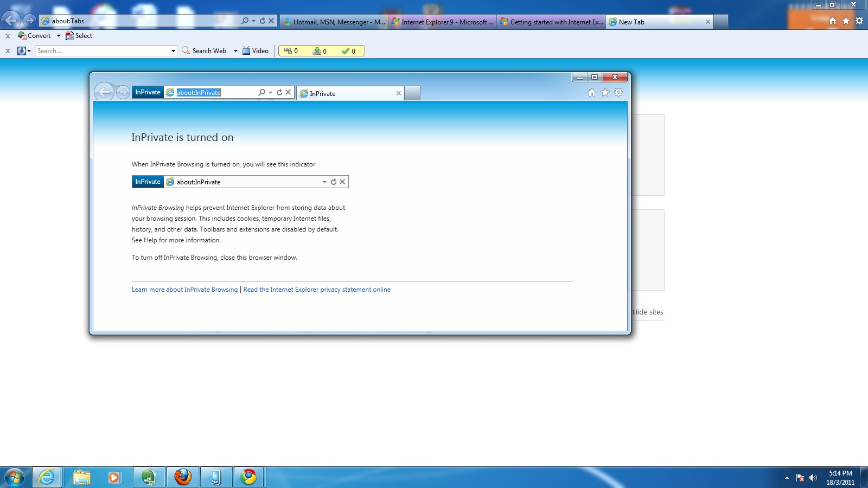
Task: Click the Hide sites link
Action: point(648,312)
